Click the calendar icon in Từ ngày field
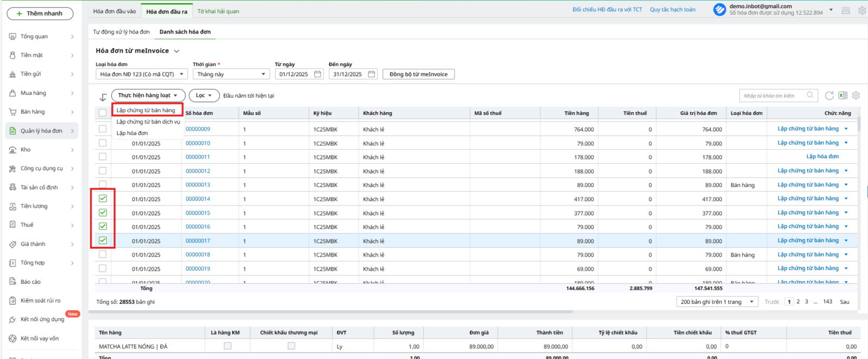 tap(318, 74)
